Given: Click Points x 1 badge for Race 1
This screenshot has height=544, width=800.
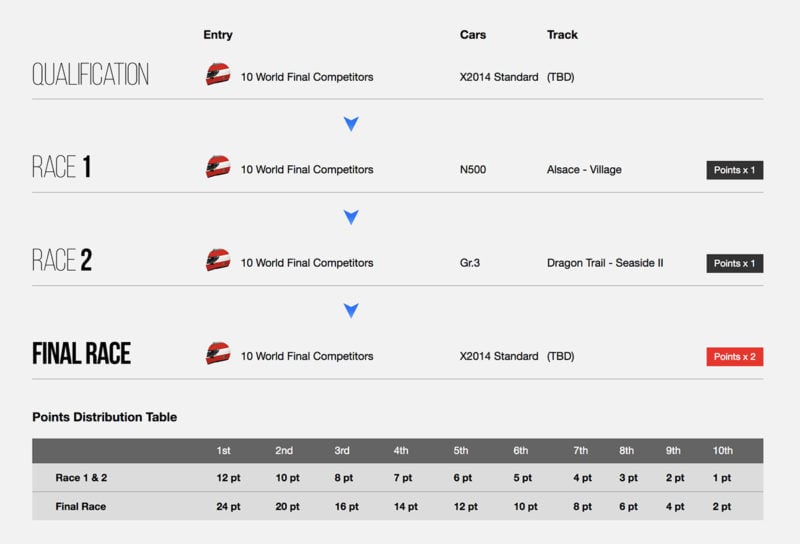Looking at the screenshot, I should [735, 170].
